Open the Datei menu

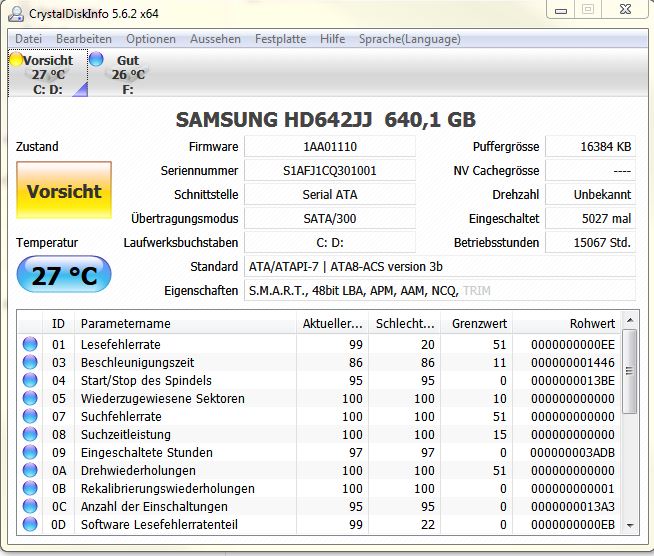coord(28,39)
